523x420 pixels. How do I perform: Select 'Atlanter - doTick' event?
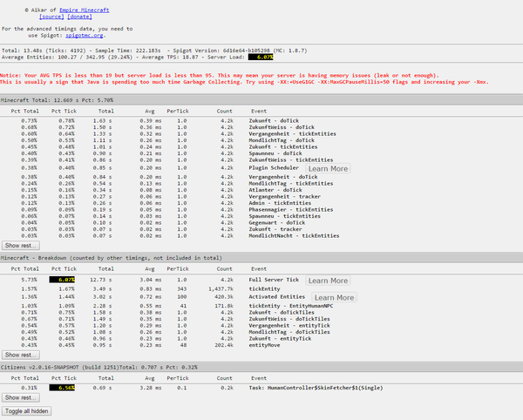click(275, 190)
